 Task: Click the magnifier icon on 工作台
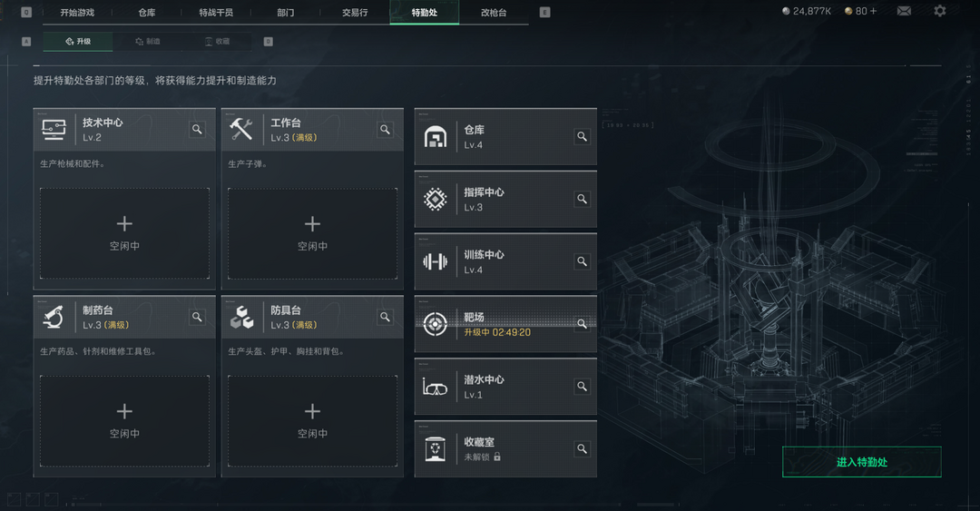tap(385, 130)
